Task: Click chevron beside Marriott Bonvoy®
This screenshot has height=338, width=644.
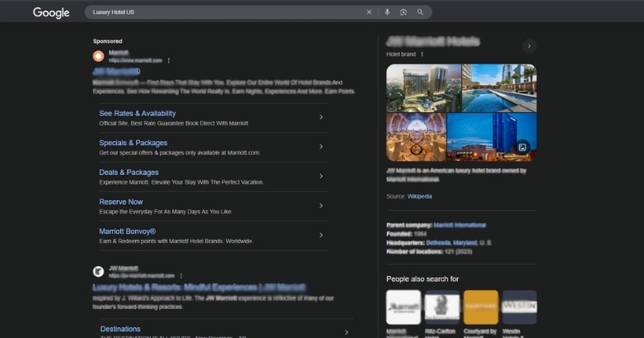Action: pyautogui.click(x=321, y=235)
